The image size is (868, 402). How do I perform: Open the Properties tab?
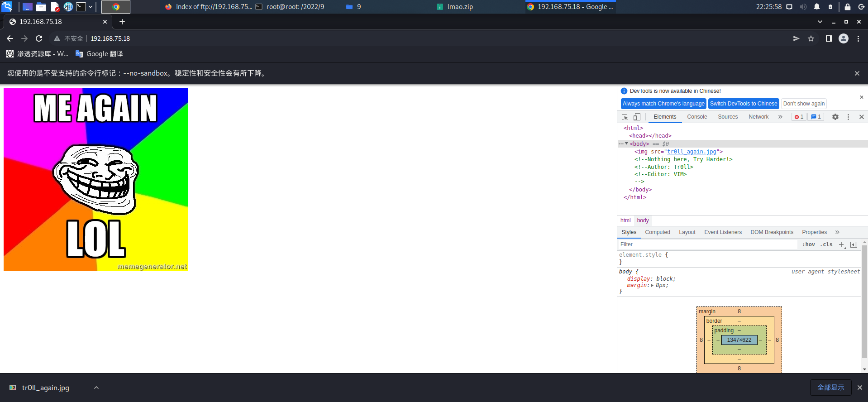(x=814, y=232)
